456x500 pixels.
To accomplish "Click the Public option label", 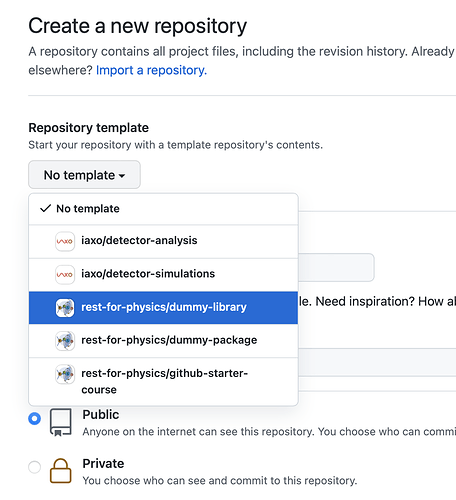I will pyautogui.click(x=101, y=415).
